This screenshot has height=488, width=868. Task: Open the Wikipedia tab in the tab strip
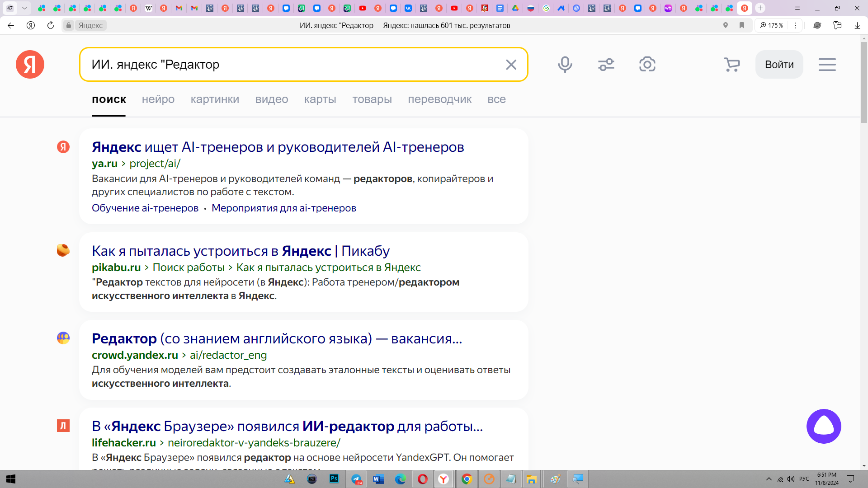click(148, 8)
